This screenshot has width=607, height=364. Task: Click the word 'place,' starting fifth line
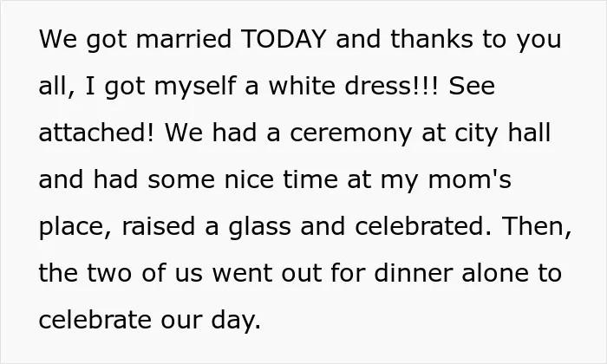pyautogui.click(x=75, y=228)
